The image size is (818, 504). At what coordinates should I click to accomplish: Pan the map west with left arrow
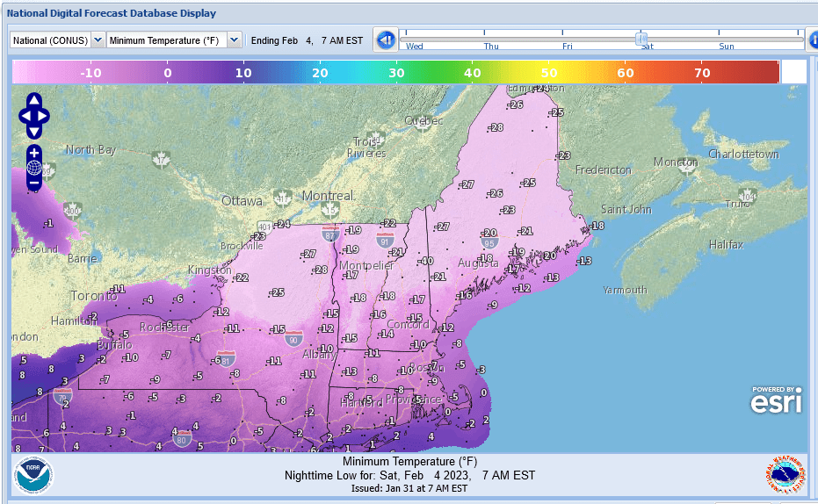23,116
